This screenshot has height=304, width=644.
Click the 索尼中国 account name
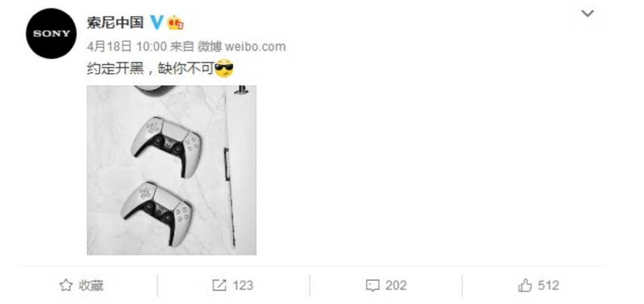click(x=115, y=23)
